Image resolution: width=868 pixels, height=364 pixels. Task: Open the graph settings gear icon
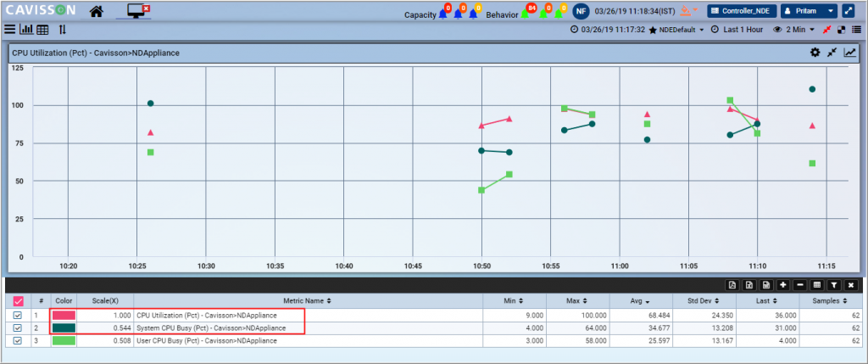pos(815,52)
